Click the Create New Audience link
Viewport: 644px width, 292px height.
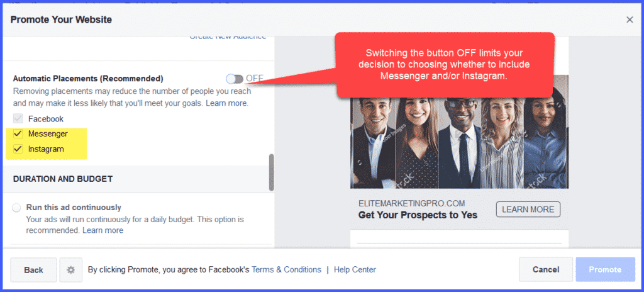[228, 36]
